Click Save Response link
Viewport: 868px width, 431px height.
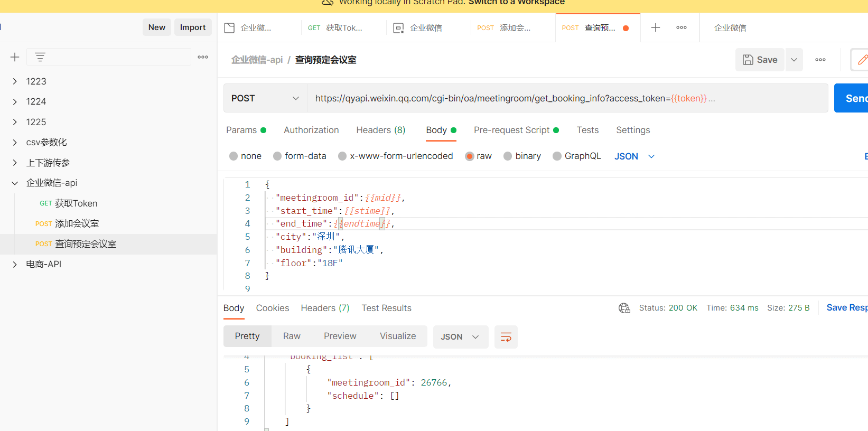tap(847, 307)
